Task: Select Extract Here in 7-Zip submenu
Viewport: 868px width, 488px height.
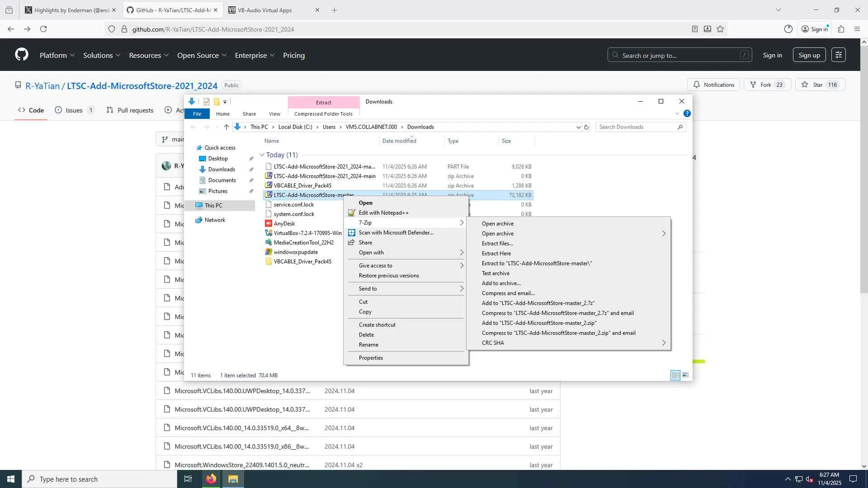Action: coord(496,253)
